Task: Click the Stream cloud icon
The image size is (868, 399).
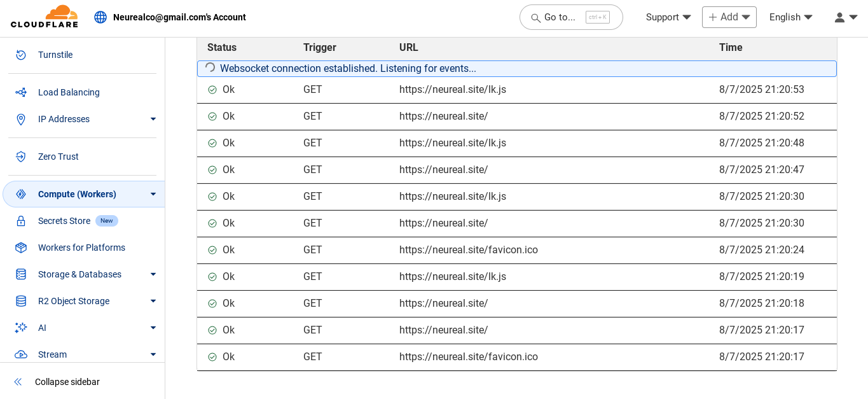Action: click(21, 354)
